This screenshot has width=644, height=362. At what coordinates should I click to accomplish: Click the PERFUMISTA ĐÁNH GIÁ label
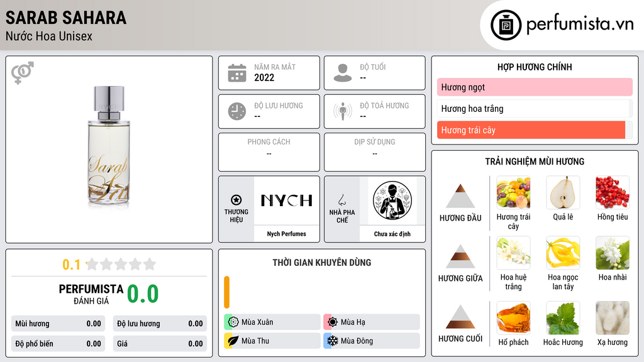coord(91,294)
